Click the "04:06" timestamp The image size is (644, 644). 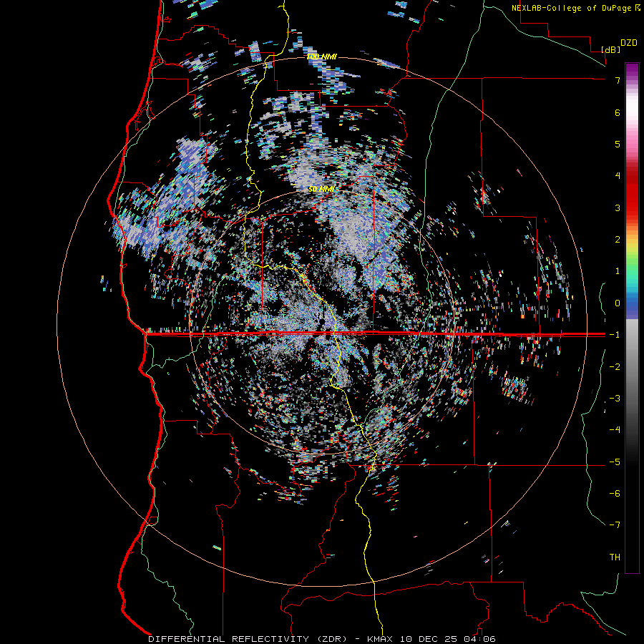tap(479, 639)
